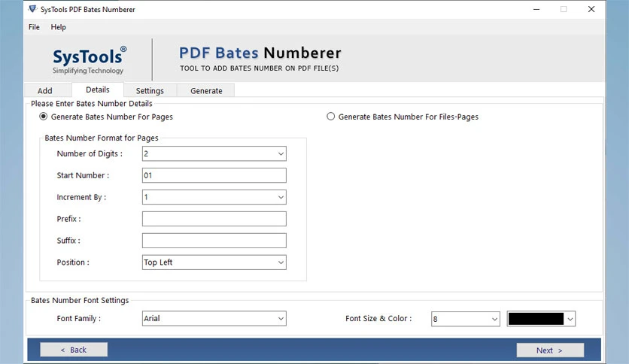Click the black font color swatch
Viewport: 629px width, 364px height.
point(536,319)
